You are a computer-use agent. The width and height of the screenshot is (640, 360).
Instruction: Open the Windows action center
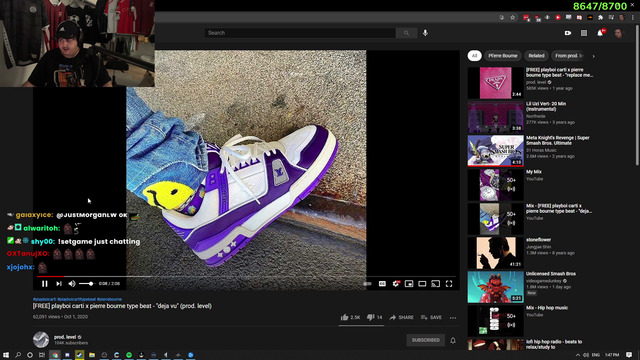[x=629, y=355]
